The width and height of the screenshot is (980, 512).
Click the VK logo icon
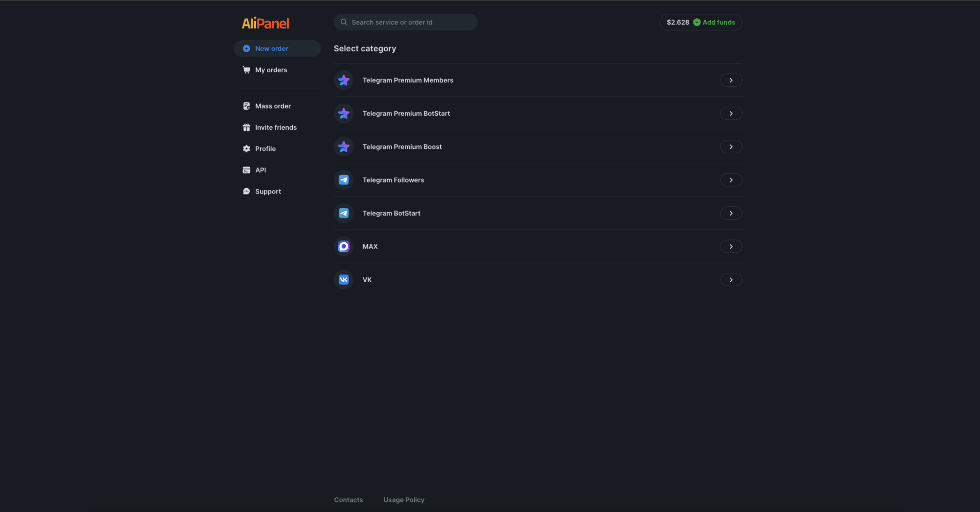344,280
